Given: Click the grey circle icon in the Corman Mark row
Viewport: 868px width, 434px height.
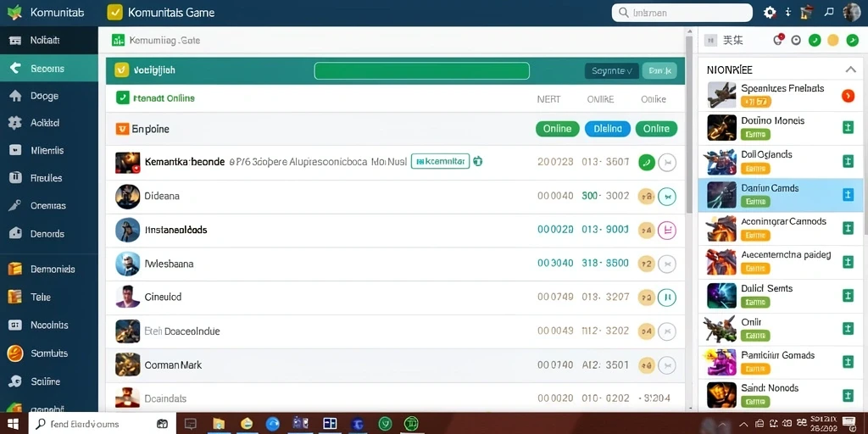Looking at the screenshot, I should [x=667, y=365].
